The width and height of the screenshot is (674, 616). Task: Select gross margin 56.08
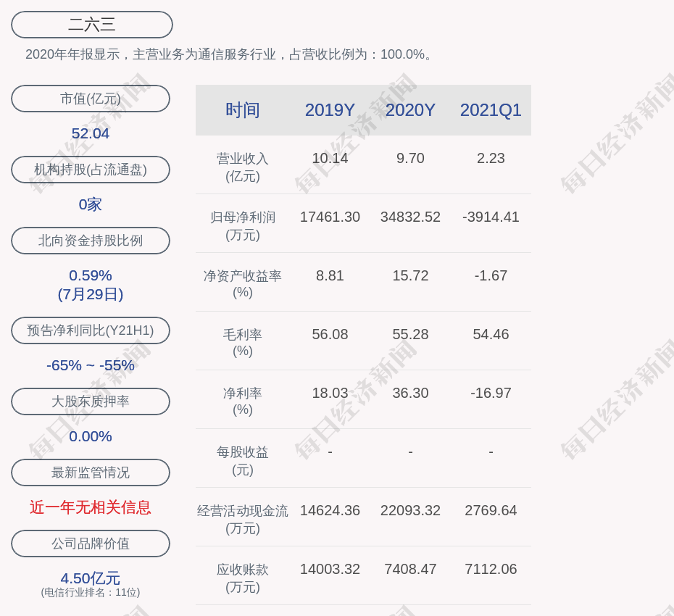tap(330, 334)
